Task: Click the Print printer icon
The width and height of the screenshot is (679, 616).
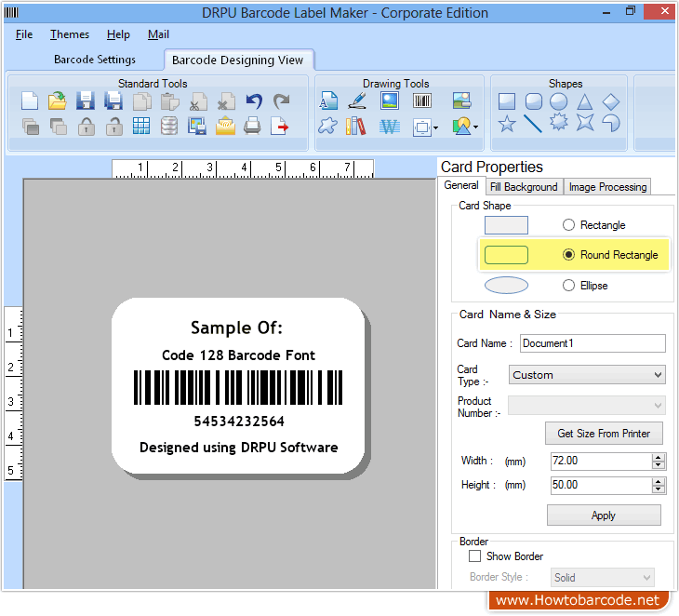Action: tap(252, 126)
